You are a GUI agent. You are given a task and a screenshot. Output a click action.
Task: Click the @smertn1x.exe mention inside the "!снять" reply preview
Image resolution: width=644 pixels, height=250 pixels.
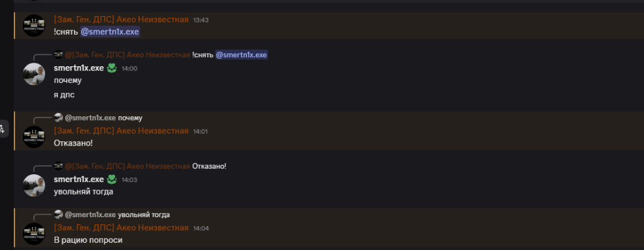(x=241, y=55)
